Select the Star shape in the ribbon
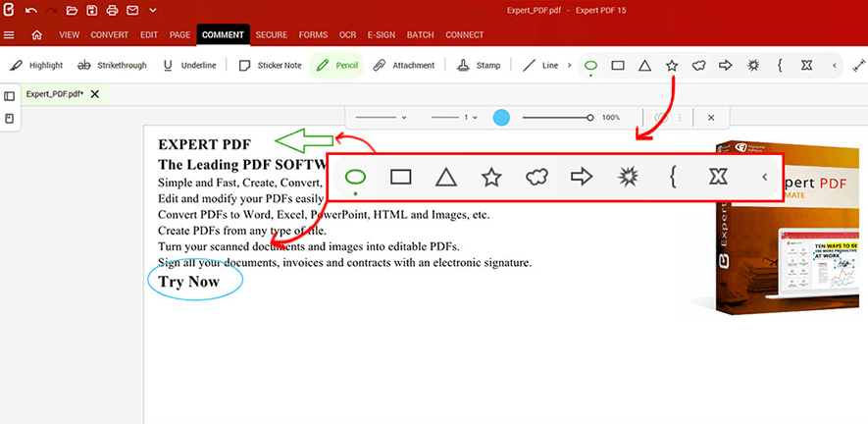Viewport: 868px width, 424px height. click(672, 66)
